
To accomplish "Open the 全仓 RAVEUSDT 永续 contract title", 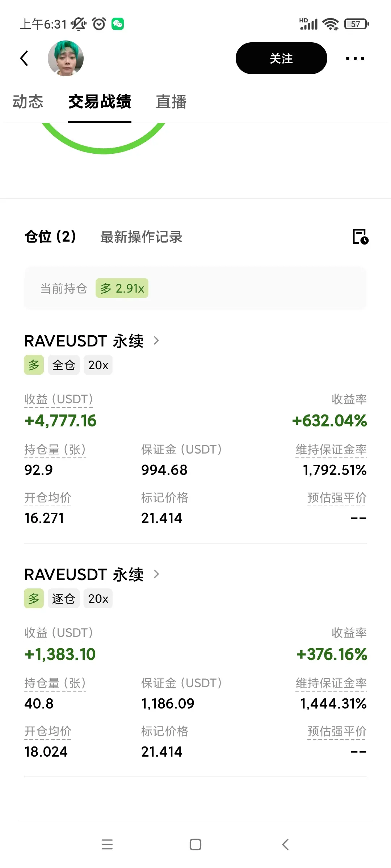I will [x=84, y=341].
